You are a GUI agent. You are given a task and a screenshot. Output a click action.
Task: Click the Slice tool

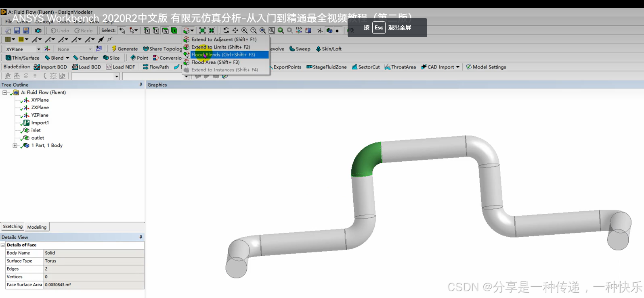[x=111, y=58]
